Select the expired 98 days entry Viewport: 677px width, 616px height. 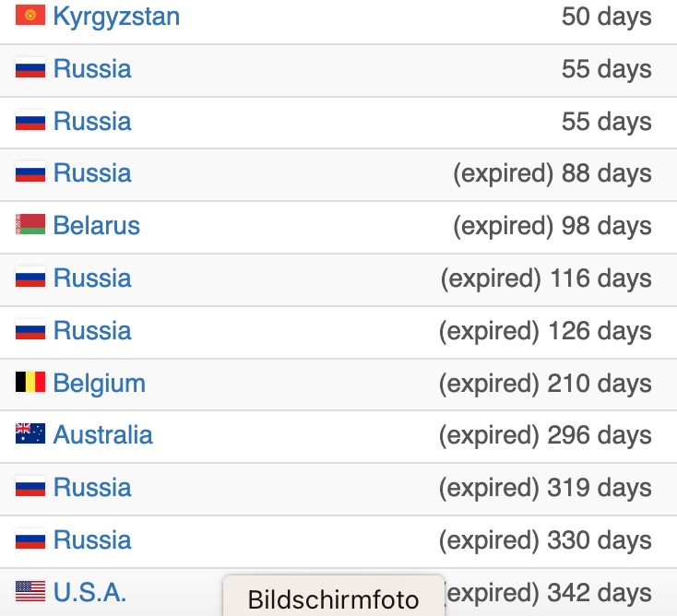tap(552, 226)
